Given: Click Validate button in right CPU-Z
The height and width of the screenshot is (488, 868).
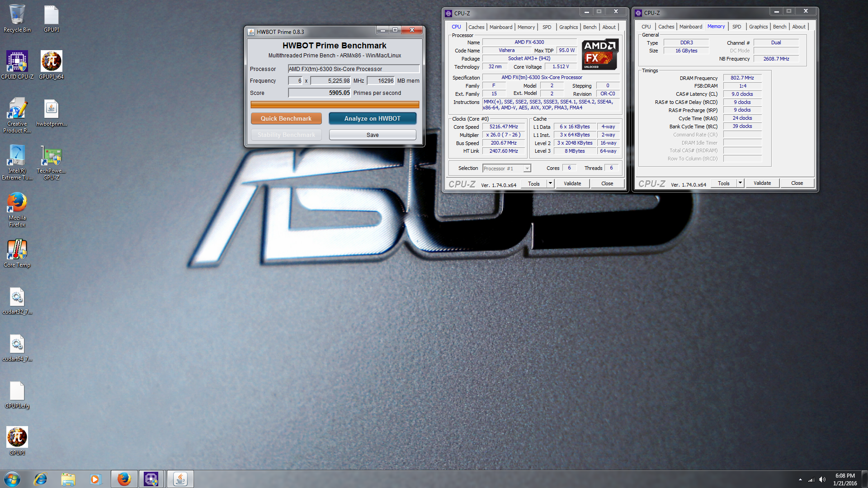Looking at the screenshot, I should 762,183.
